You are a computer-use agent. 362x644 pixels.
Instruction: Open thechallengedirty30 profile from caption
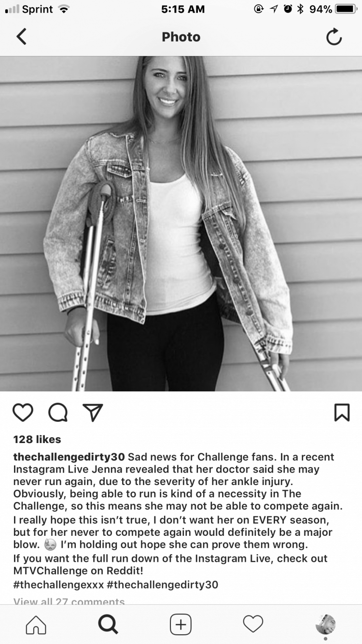[69, 457]
